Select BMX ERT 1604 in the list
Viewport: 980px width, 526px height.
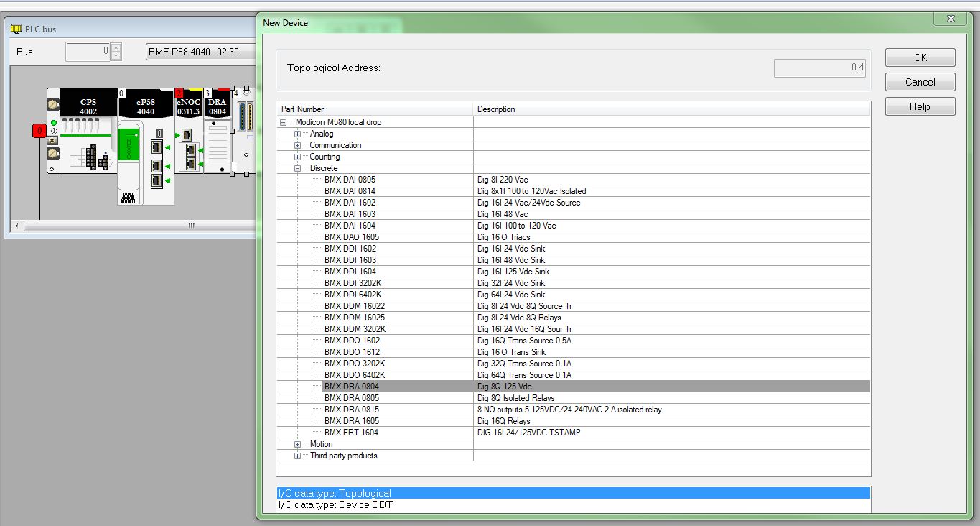(351, 433)
